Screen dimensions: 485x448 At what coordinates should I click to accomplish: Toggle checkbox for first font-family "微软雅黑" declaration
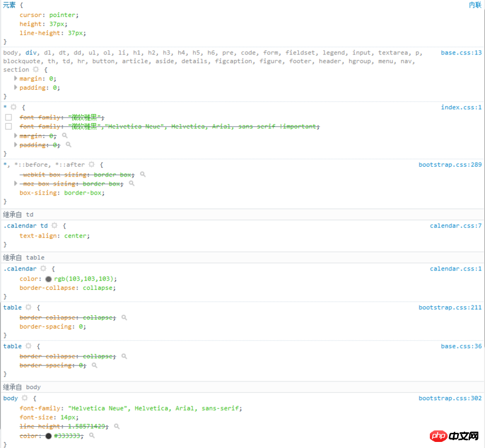pos(8,117)
